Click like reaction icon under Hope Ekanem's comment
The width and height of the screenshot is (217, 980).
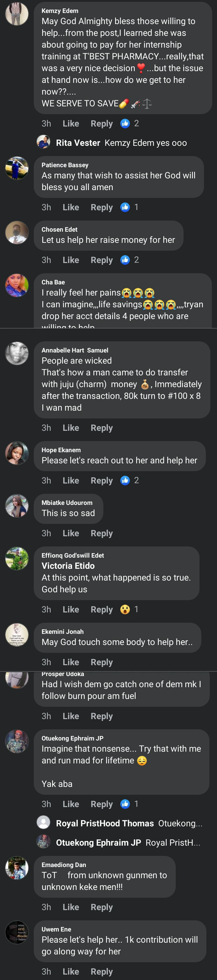click(125, 481)
